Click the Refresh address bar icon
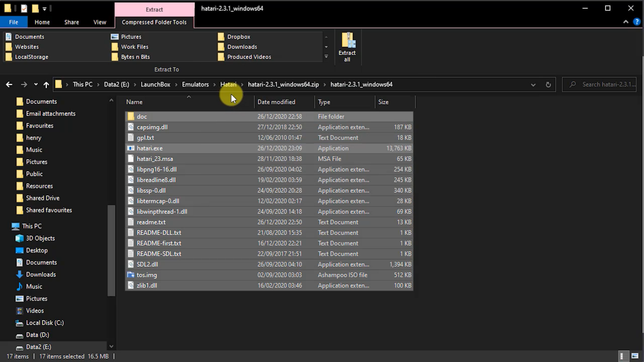Image resolution: width=644 pixels, height=362 pixels. pos(548,85)
